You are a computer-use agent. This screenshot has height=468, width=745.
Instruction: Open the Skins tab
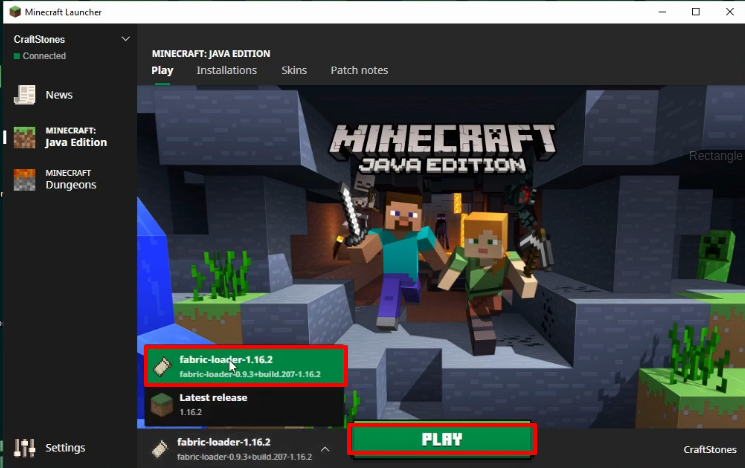click(294, 70)
